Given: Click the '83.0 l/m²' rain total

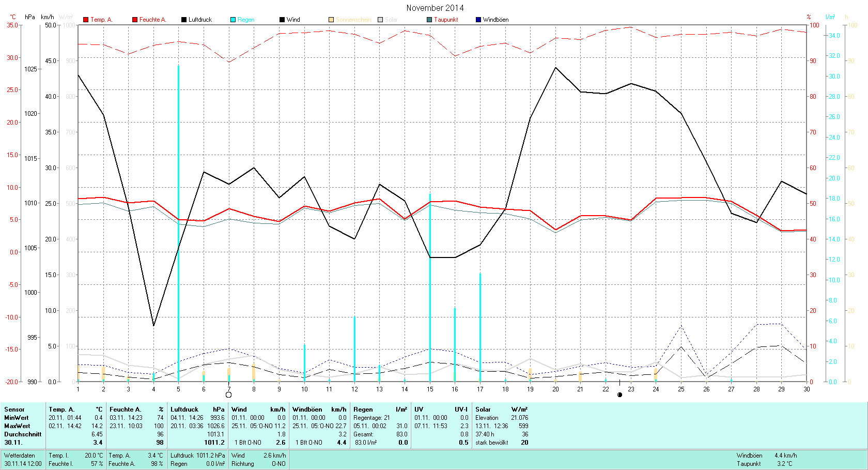Looking at the screenshot, I should (366, 443).
